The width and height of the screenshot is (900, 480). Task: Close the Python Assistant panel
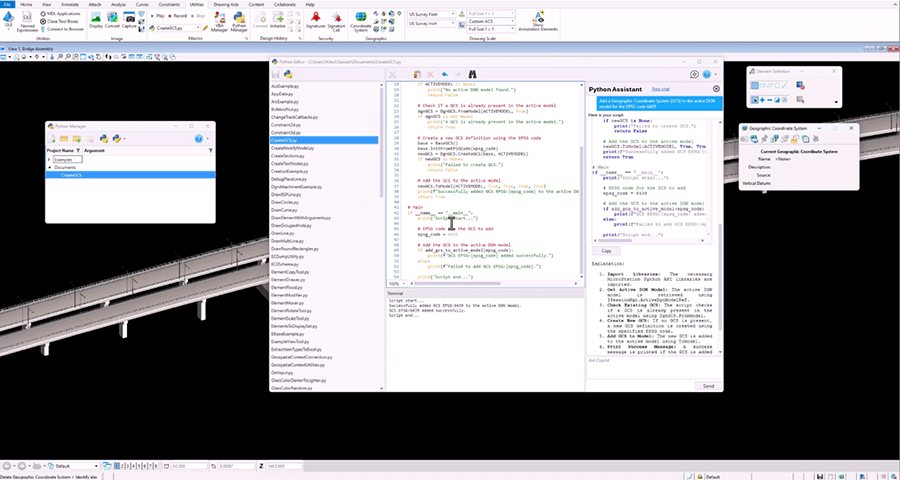pos(716,89)
